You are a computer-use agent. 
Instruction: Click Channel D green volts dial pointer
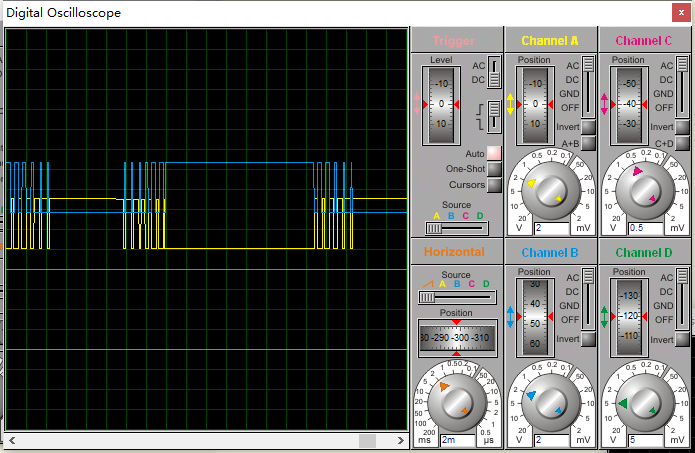[x=623, y=403]
